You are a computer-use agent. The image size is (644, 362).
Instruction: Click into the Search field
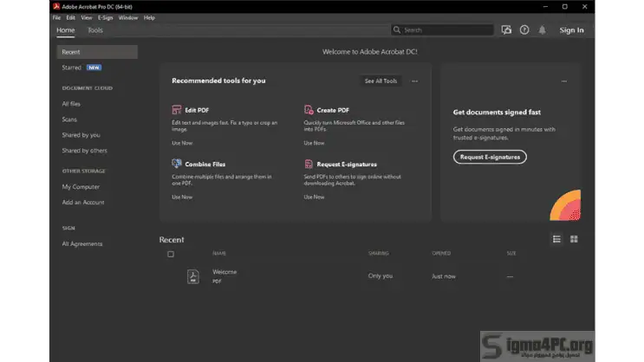click(x=442, y=30)
